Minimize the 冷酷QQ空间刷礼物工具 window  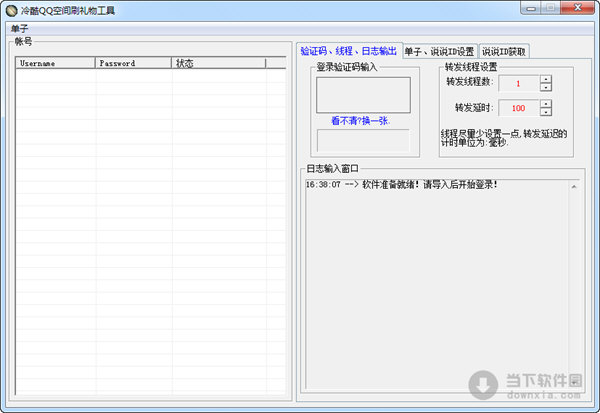531,8
